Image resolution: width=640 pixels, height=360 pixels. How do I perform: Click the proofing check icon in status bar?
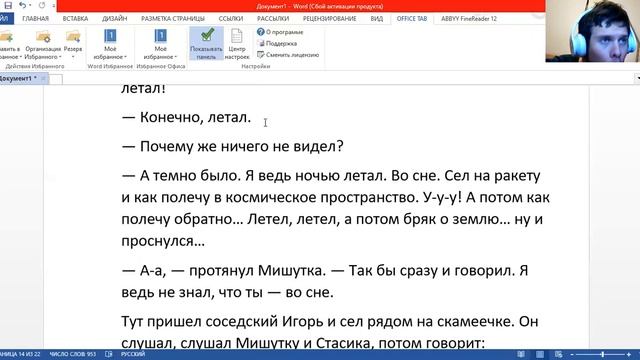[x=109, y=354]
